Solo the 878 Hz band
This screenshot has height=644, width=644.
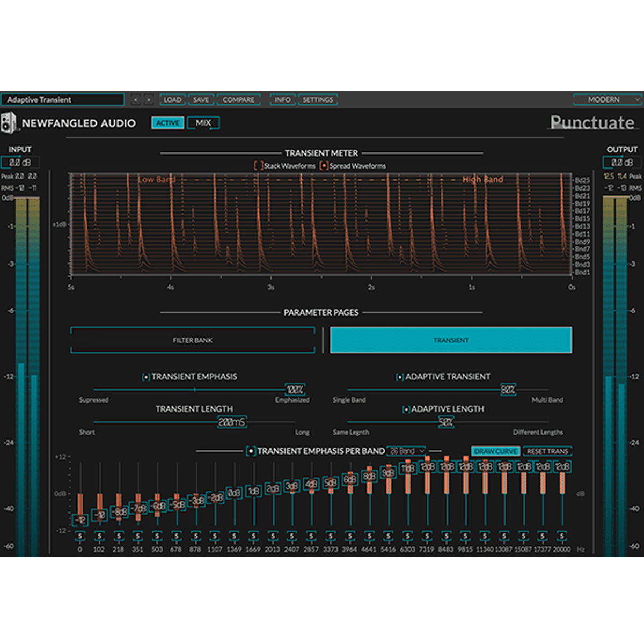[196, 536]
